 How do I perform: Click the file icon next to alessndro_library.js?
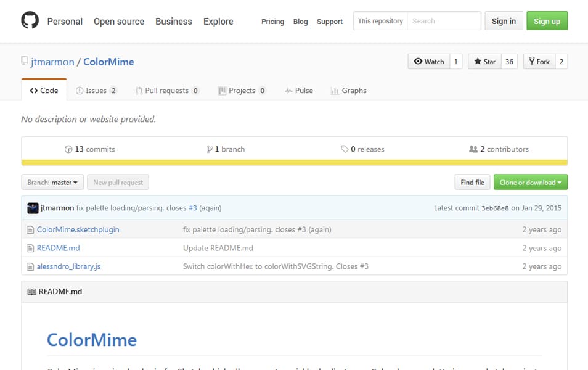click(x=30, y=267)
